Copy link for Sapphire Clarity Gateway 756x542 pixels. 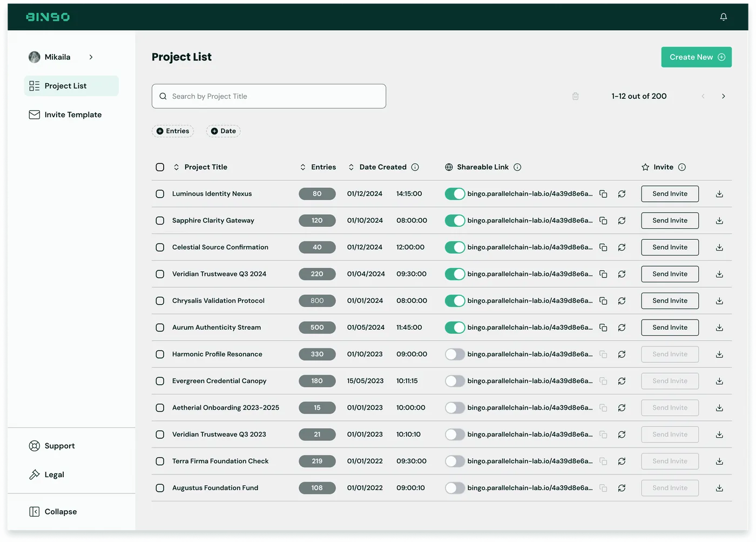(604, 221)
